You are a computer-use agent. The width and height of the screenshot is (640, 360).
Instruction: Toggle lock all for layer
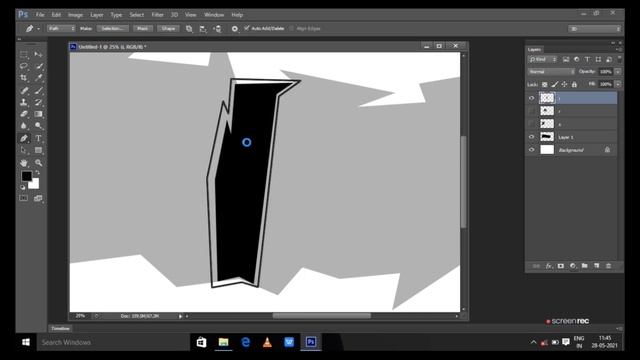pos(574,84)
